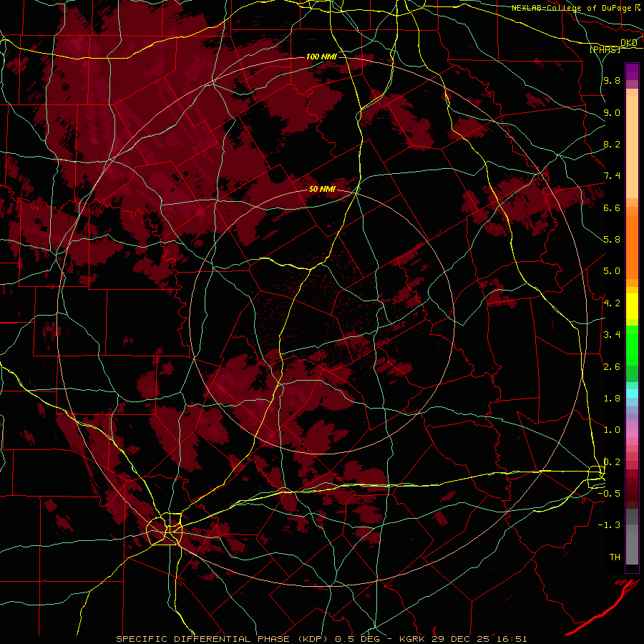
Task: Pick the green segment of the color bar
Action: coord(632,345)
